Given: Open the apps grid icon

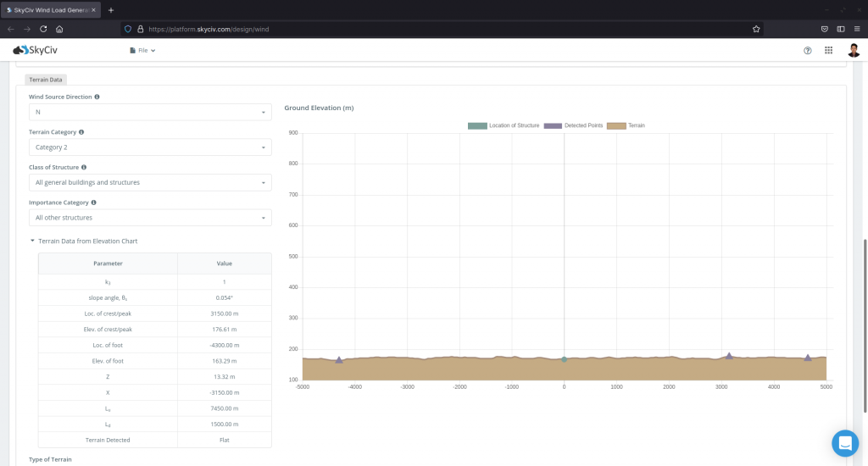Looking at the screenshot, I should [828, 51].
